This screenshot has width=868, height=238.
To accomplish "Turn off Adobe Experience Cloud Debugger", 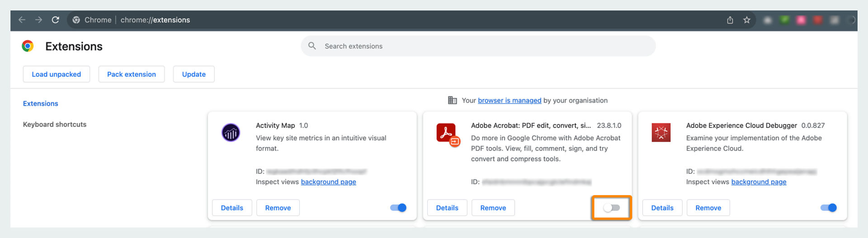I will tap(829, 208).
